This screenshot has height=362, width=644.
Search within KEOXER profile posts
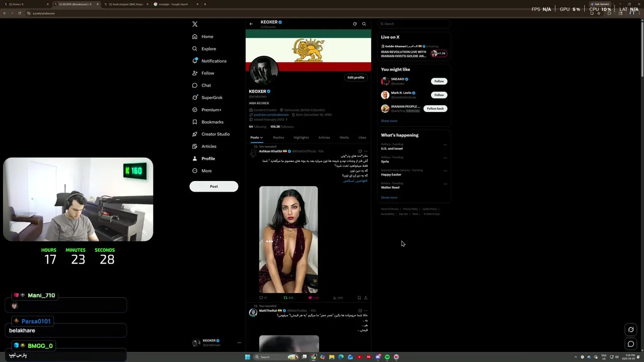pyautogui.click(x=364, y=24)
